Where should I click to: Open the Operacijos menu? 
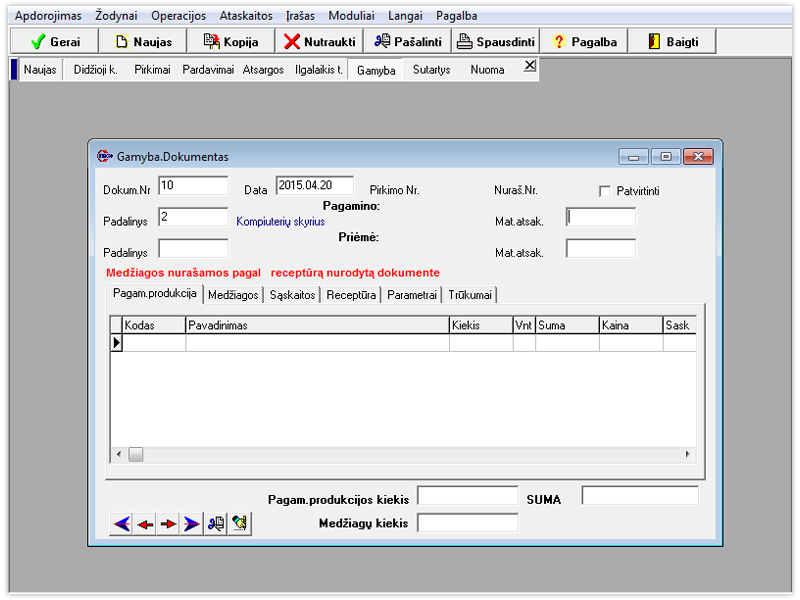[179, 16]
